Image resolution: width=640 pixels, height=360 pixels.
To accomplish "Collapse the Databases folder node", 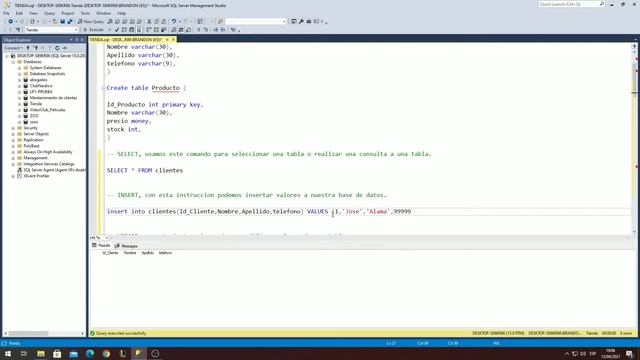I will tap(13, 62).
